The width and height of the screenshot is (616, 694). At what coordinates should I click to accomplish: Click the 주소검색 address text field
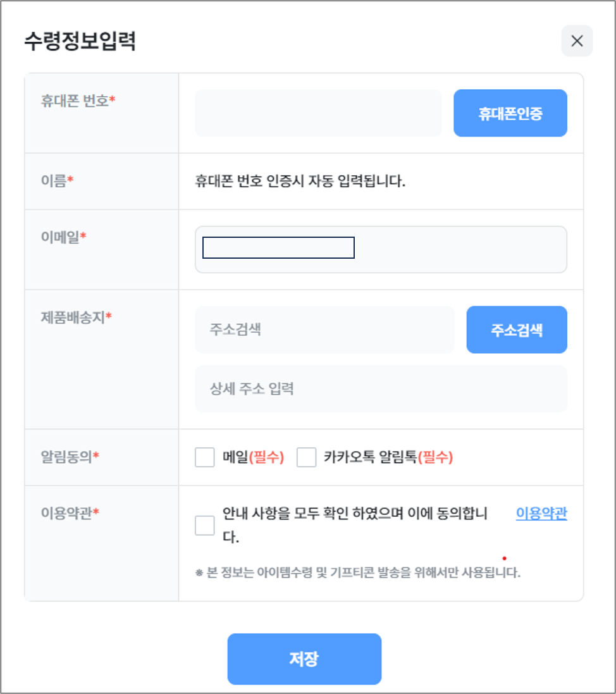click(324, 330)
